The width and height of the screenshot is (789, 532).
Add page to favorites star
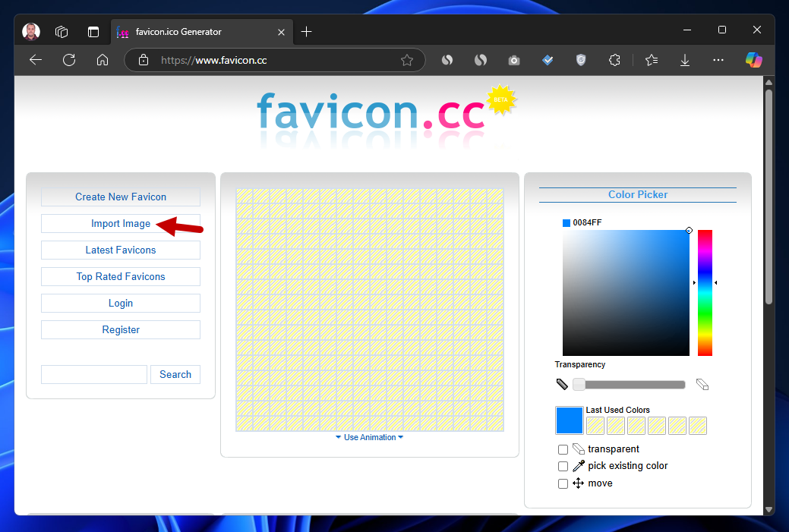pos(406,61)
